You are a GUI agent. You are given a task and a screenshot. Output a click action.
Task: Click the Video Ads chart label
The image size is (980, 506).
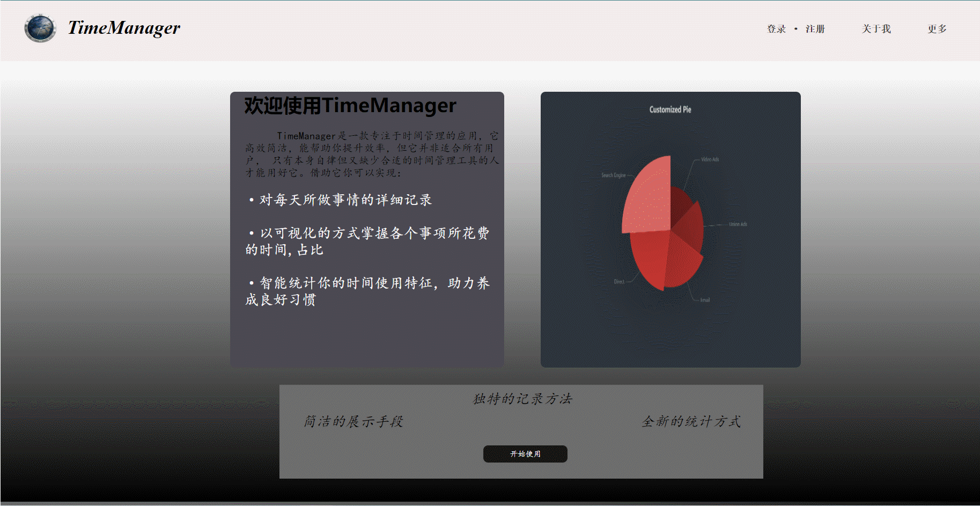[710, 159]
